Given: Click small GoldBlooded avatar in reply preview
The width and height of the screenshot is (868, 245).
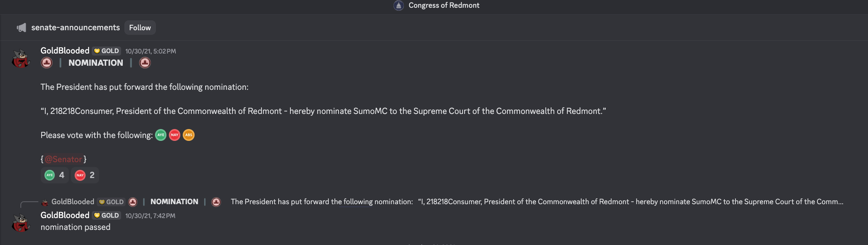Looking at the screenshot, I should 45,202.
